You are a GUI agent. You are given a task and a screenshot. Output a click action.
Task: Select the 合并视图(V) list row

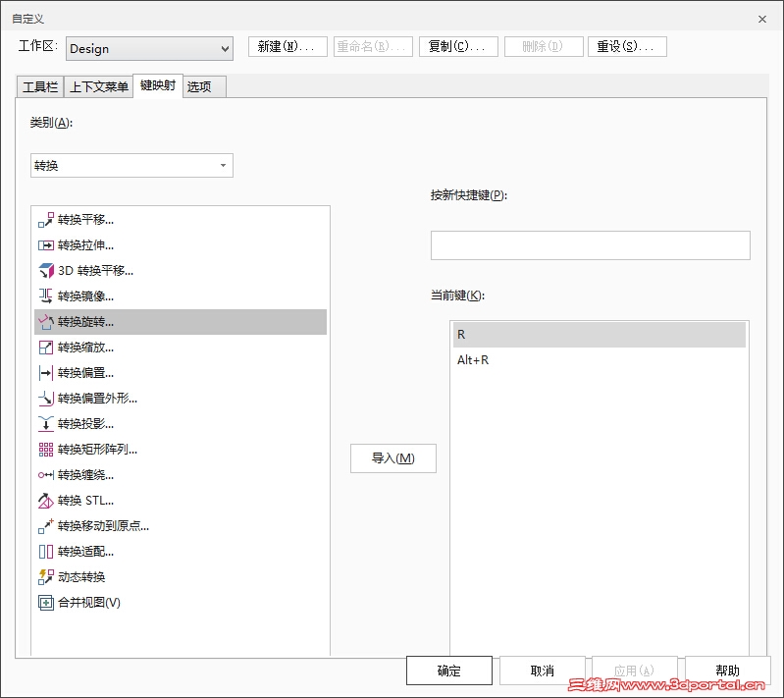point(181,603)
